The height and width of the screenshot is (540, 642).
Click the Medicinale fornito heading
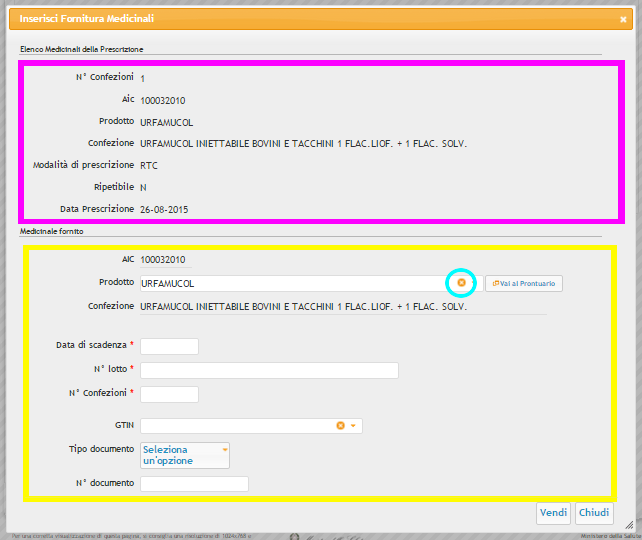pyautogui.click(x=52, y=231)
